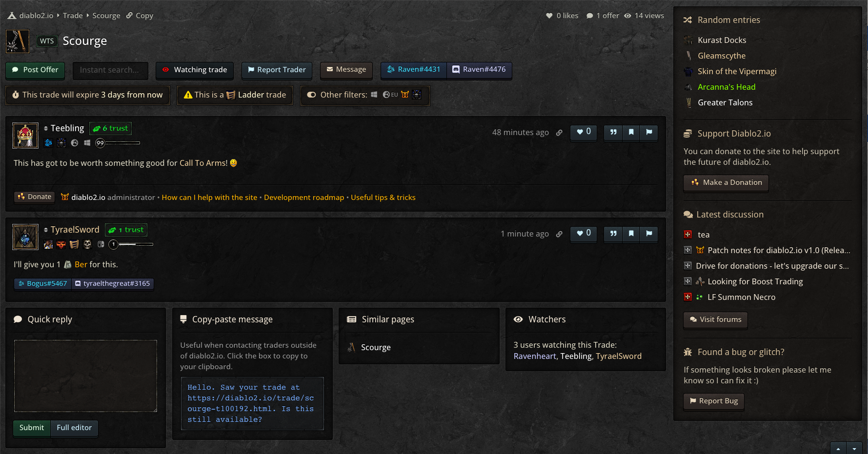
Task: Toggle the Other filters switch
Action: pos(311,95)
